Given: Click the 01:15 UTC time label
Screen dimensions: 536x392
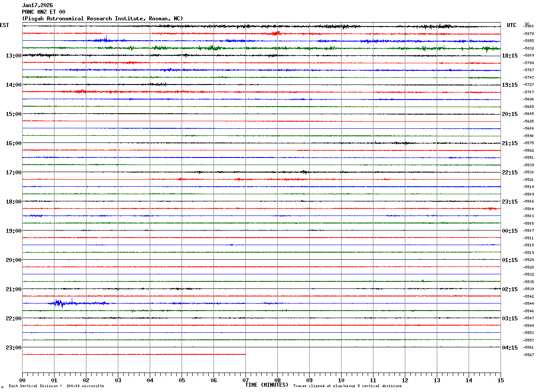Looking at the screenshot, I should click(510, 260).
